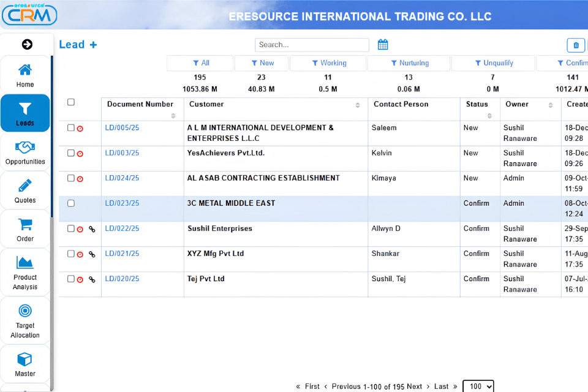Add a new lead with plus icon
This screenshot has width=588, height=392.
click(93, 45)
